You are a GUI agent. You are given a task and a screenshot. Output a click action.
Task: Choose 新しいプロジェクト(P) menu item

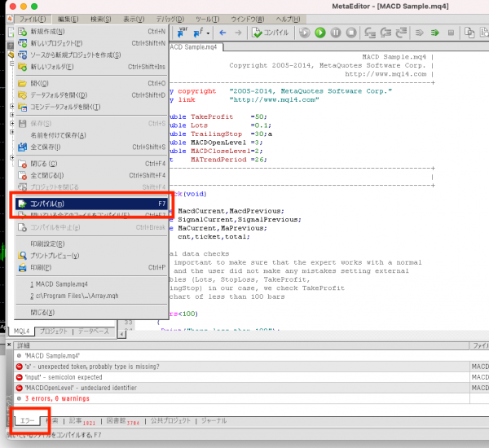91,43
